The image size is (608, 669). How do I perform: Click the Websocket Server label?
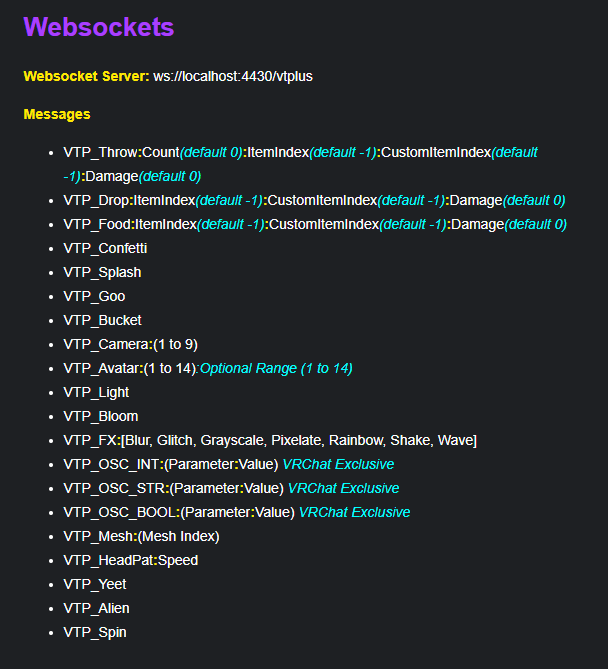[86, 76]
